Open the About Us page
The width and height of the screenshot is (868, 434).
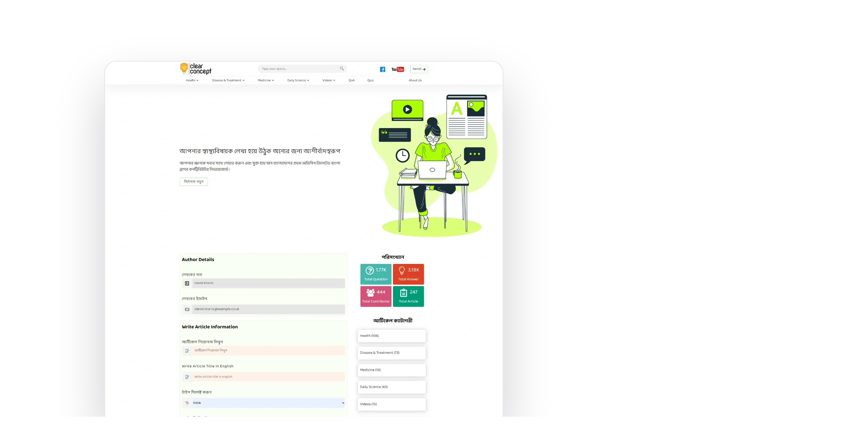point(415,80)
